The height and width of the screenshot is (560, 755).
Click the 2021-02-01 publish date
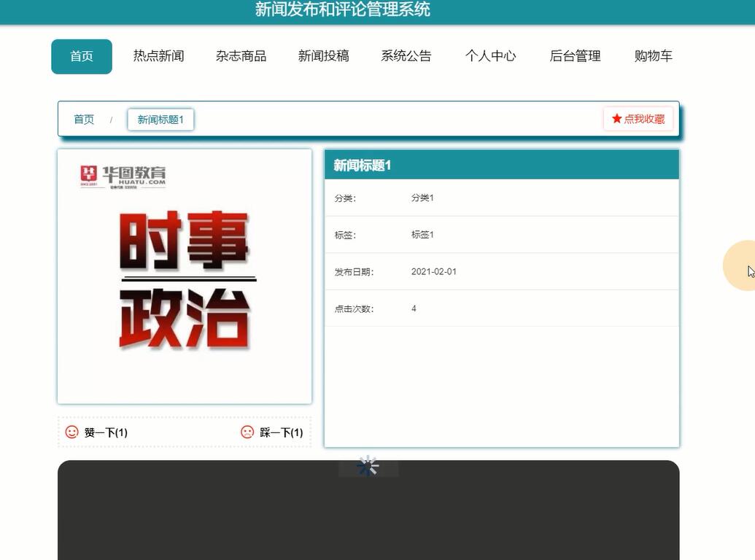click(433, 272)
